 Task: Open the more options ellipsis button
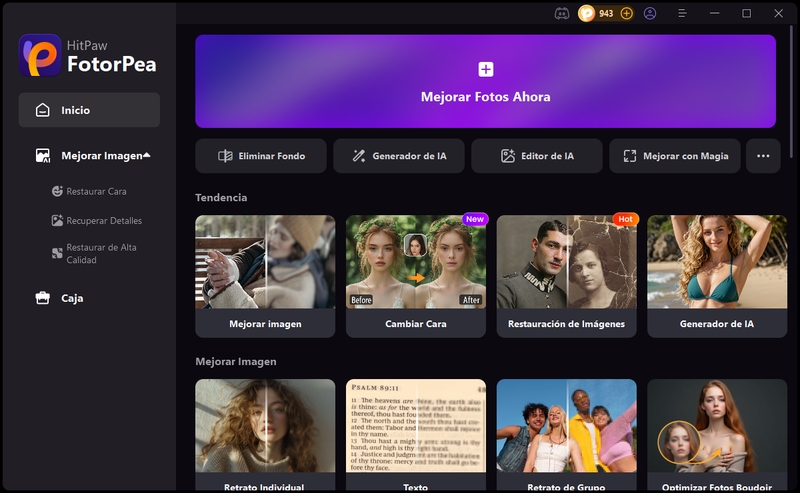763,156
